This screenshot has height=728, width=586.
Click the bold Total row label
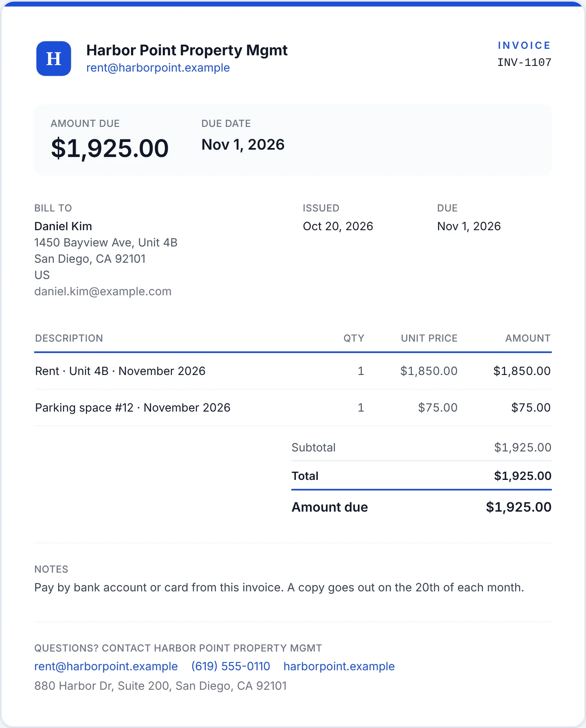pyautogui.click(x=305, y=476)
